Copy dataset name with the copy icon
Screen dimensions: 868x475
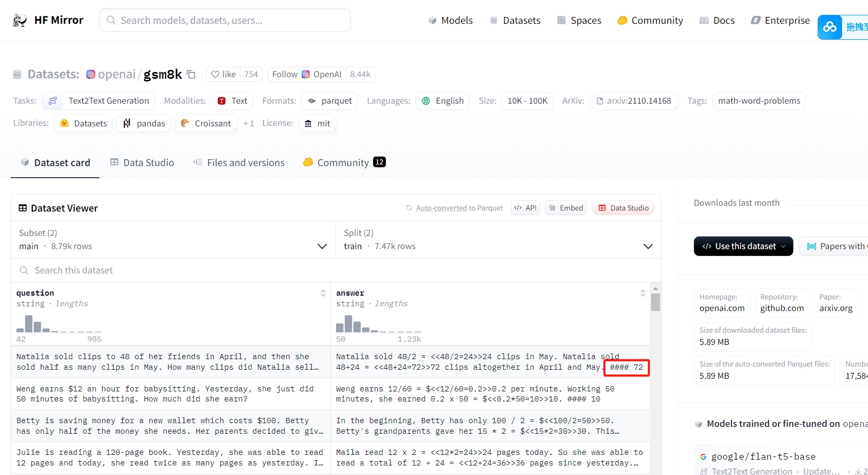[191, 75]
